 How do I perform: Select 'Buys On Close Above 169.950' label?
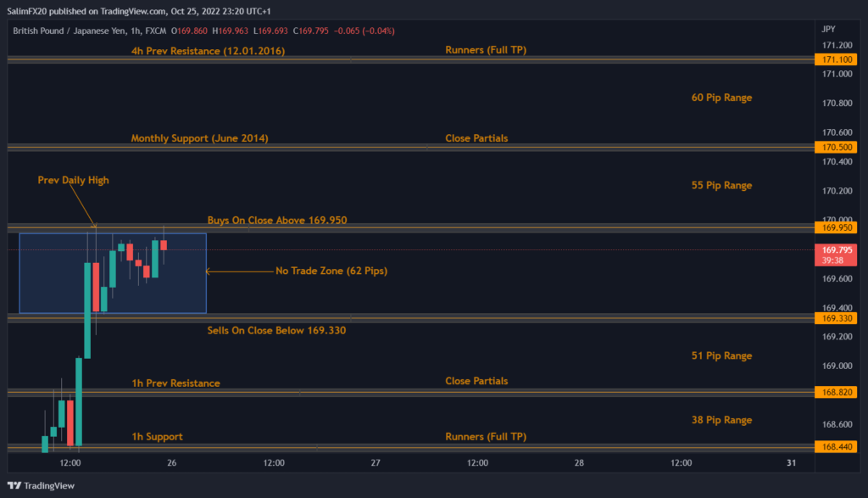[277, 221]
